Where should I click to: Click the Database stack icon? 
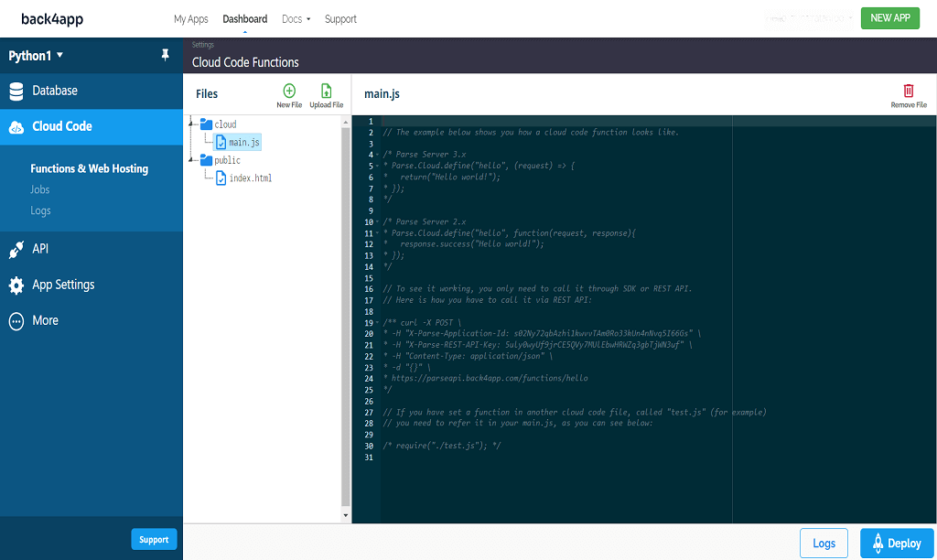click(16, 91)
